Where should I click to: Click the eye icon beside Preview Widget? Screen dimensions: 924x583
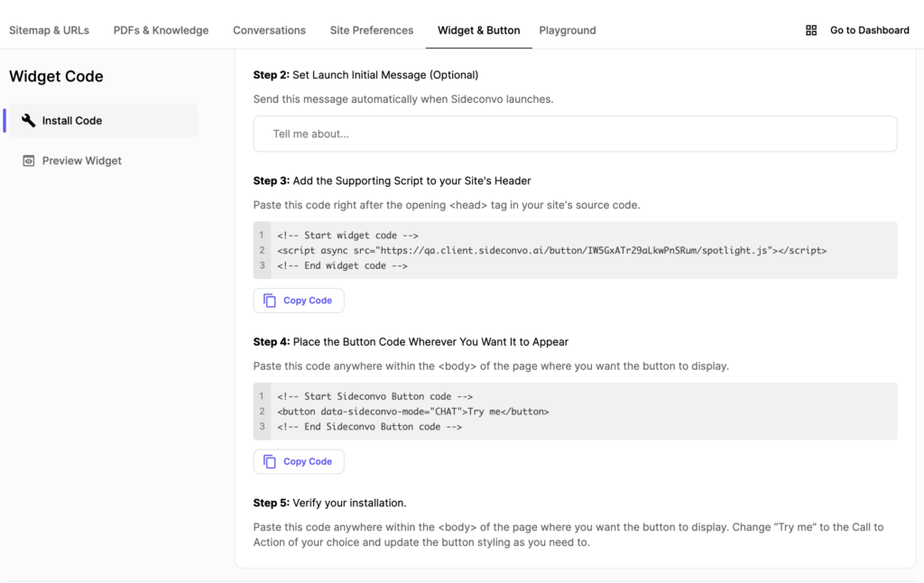click(x=29, y=161)
